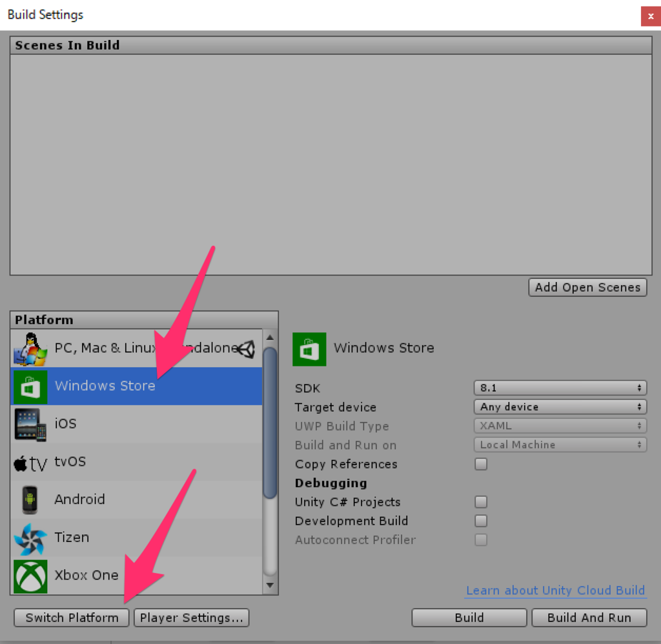
Task: Close the Build Settings window
Action: point(651,16)
